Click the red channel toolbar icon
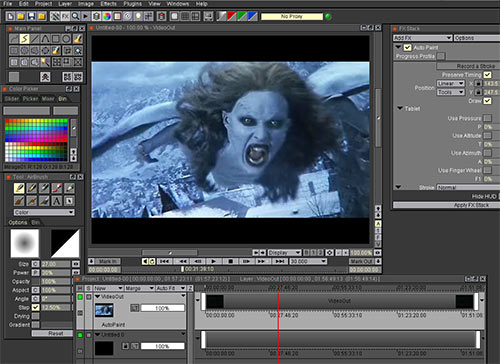The image size is (500, 364). click(x=232, y=16)
